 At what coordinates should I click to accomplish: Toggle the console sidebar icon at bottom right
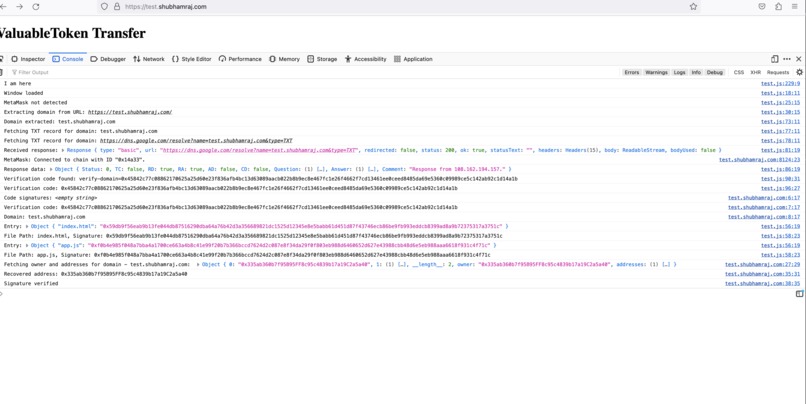point(799,294)
